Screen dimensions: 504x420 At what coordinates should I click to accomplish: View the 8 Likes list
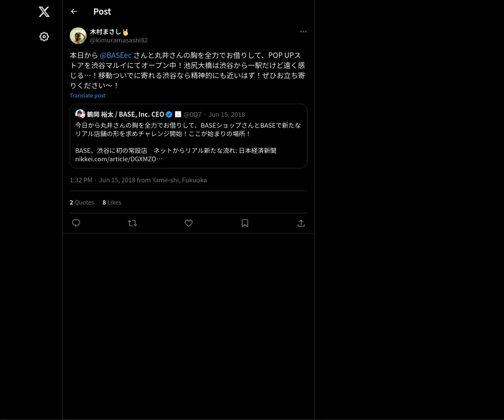pyautogui.click(x=112, y=202)
